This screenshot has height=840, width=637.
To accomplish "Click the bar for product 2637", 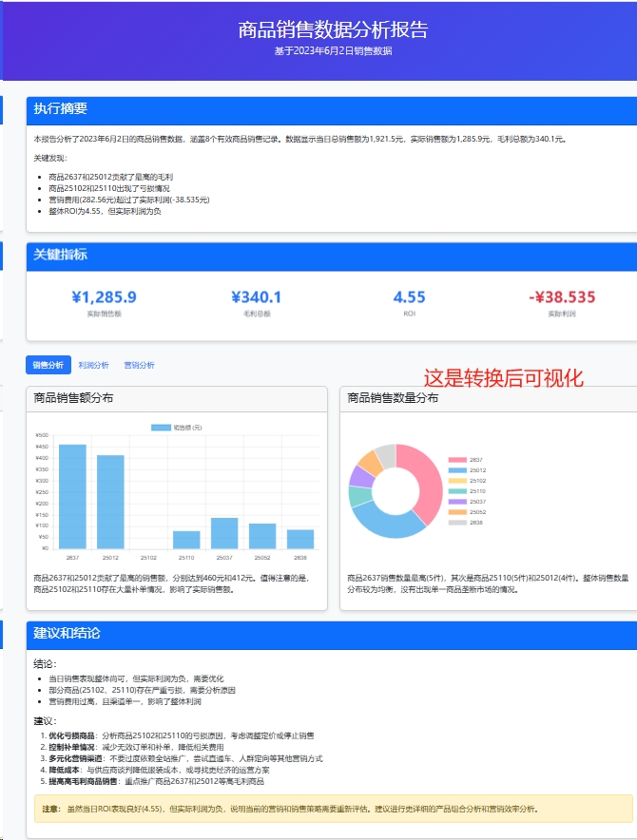I will coord(72,497).
